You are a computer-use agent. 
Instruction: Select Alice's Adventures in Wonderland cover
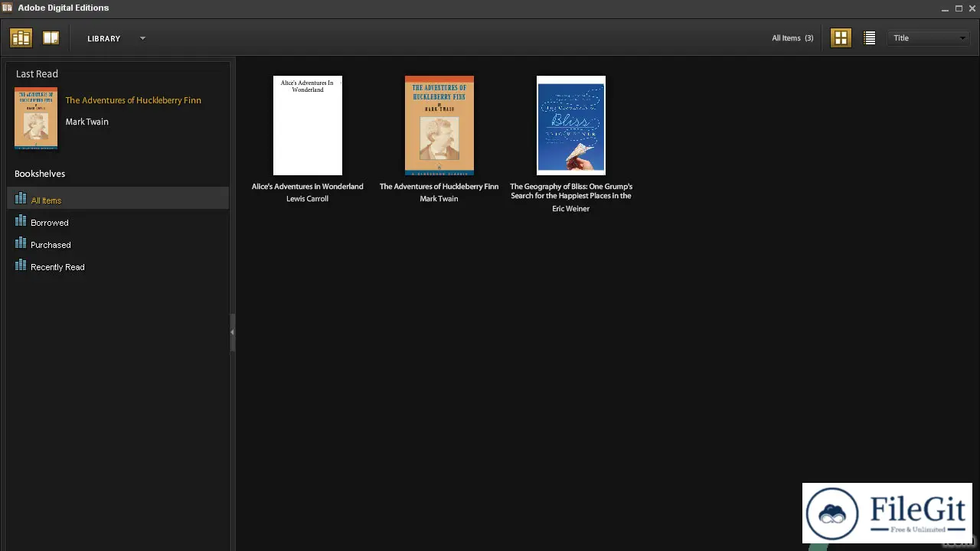(x=308, y=126)
